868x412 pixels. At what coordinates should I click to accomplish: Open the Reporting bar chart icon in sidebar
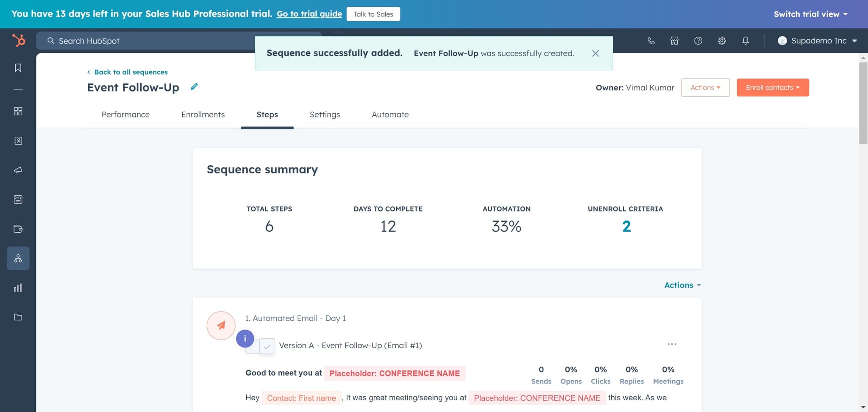tap(18, 287)
